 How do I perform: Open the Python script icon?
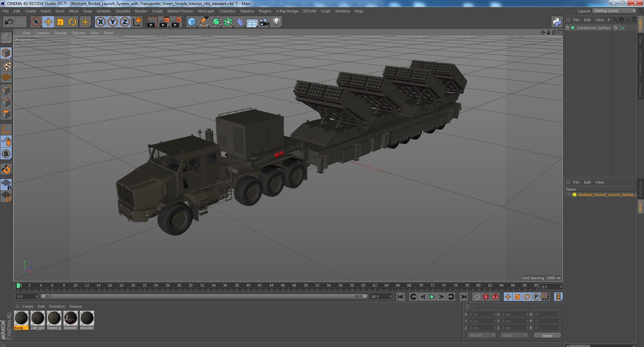pyautogui.click(x=557, y=22)
